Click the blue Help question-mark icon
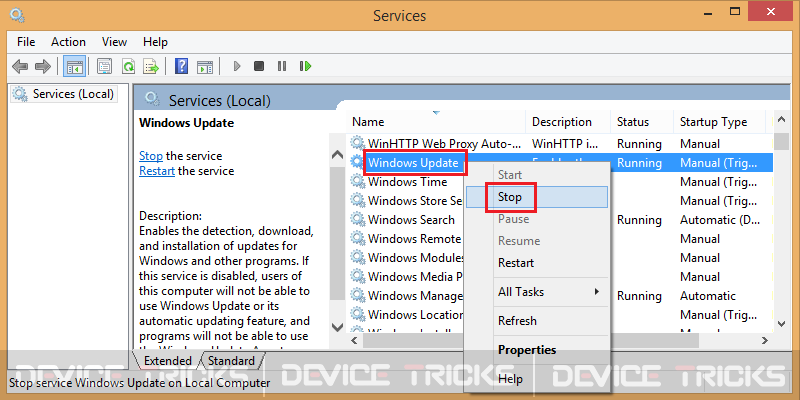Viewport: 800px width, 400px height. (181, 66)
